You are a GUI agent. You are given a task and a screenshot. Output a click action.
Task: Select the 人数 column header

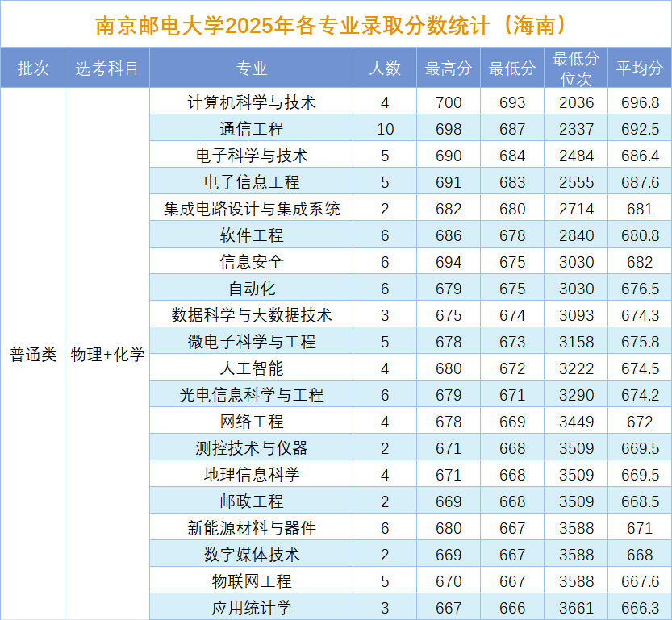click(385, 68)
